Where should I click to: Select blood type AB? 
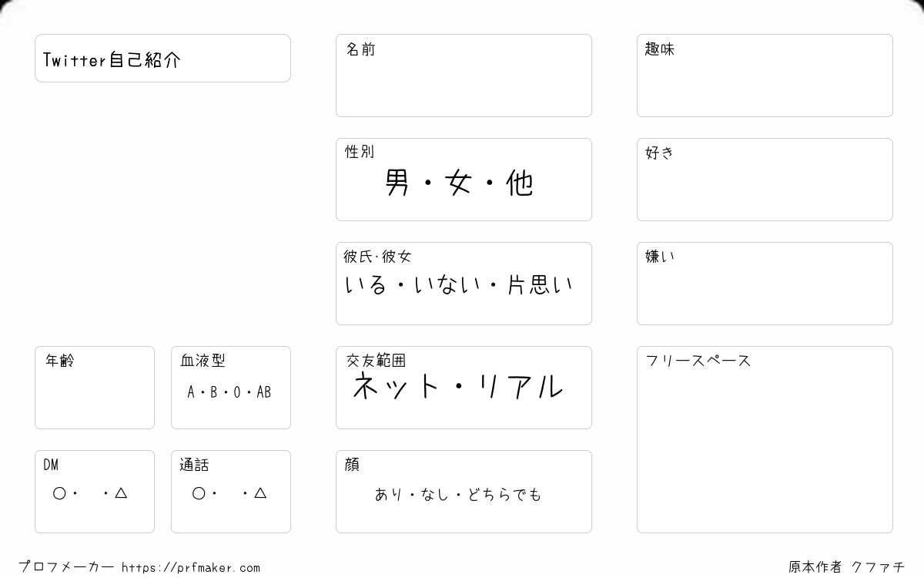(x=264, y=392)
